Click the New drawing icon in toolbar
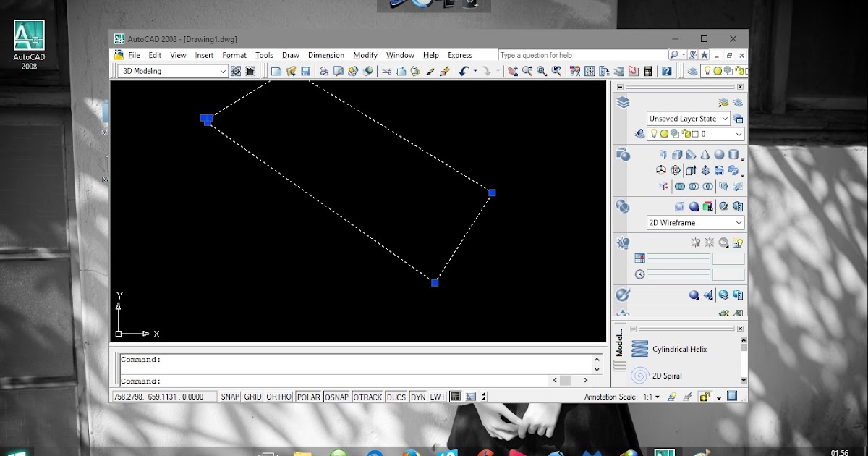Image resolution: width=868 pixels, height=456 pixels. (276, 71)
